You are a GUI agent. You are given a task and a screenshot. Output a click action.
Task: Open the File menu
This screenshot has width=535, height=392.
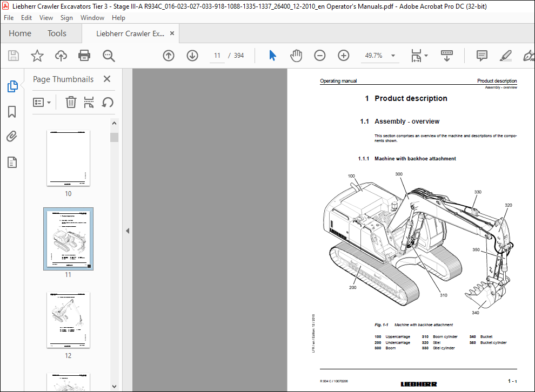point(9,18)
